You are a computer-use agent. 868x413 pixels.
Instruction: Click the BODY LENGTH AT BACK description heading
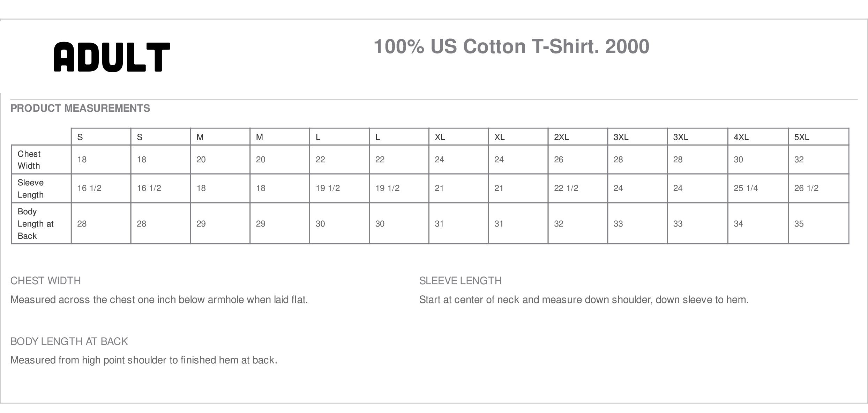[x=69, y=341]
